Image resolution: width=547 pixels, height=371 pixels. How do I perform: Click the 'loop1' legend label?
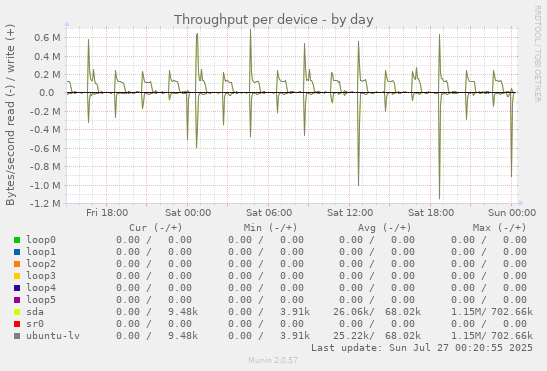pyautogui.click(x=41, y=252)
